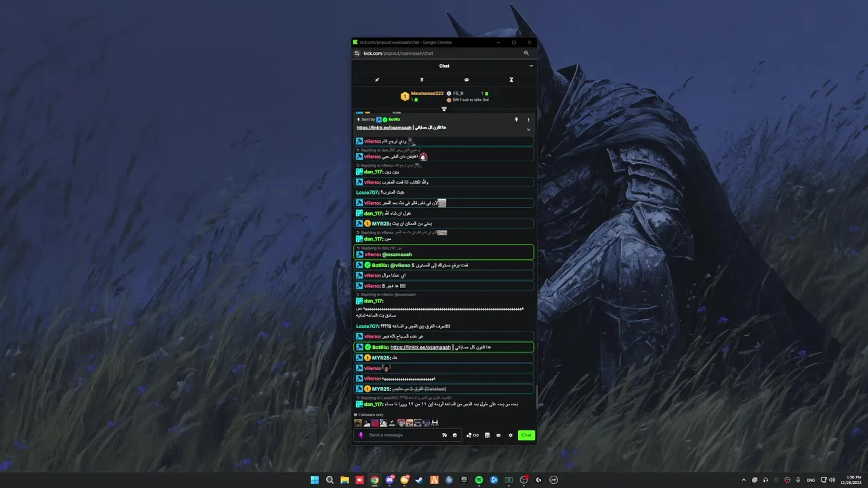
Task: Open Steam from the taskbar
Action: pos(419,480)
